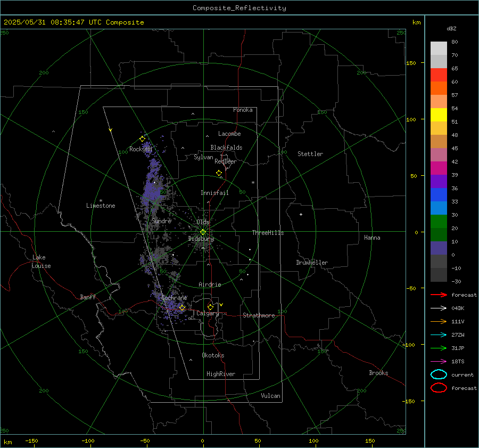This screenshot has height=448, width=479.
Task: Click the radar-center yellow diamond near Didsbury
Action: [203, 232]
